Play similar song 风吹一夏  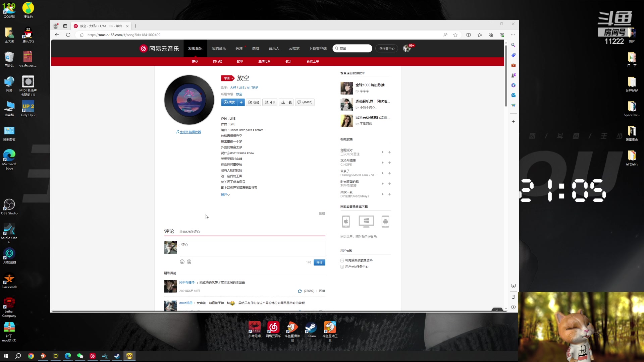pos(382,194)
